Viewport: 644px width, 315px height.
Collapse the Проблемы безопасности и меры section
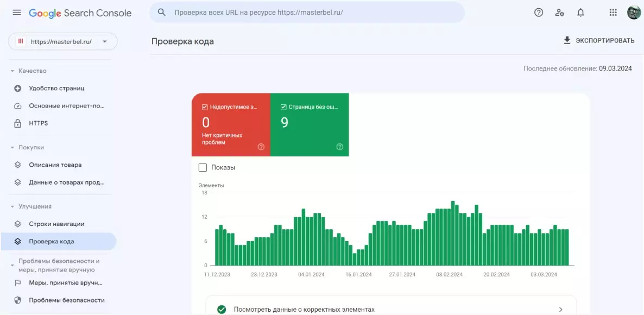12,266
